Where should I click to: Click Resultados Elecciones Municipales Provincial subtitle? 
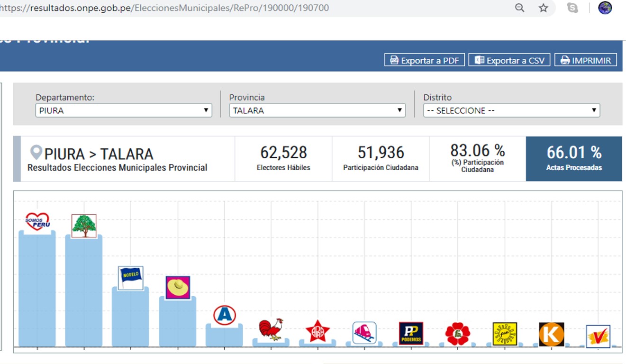(x=118, y=168)
